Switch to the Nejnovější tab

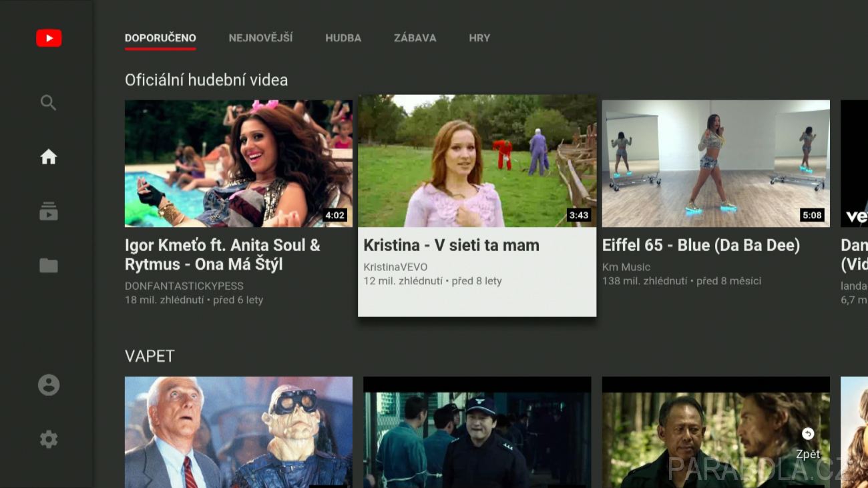click(x=260, y=38)
